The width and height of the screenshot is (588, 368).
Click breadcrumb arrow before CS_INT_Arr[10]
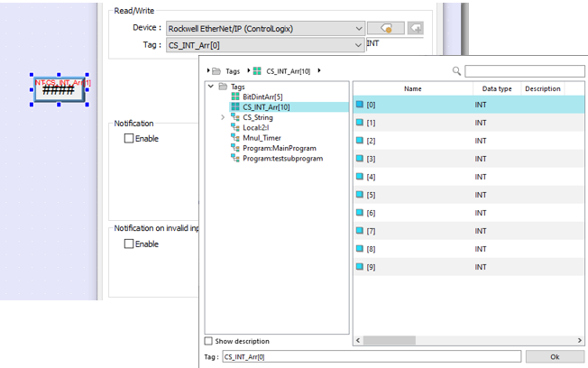point(249,70)
